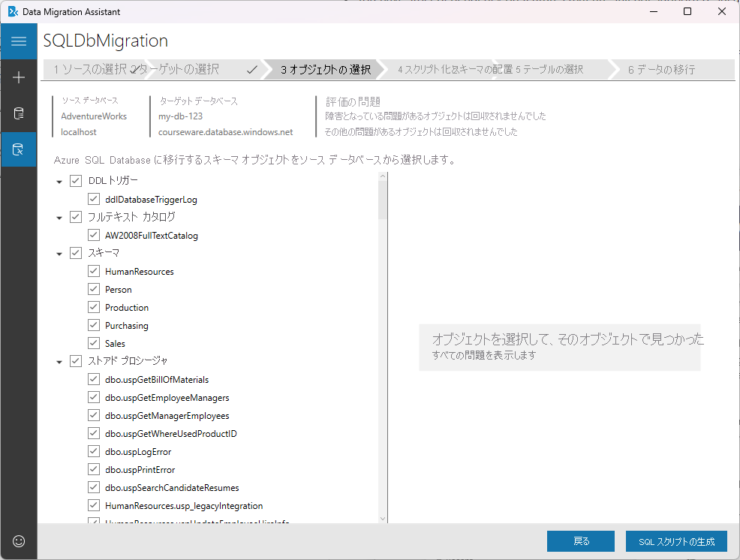The image size is (740, 560).
Task: Go to step 6 データの移行
Action: (x=661, y=69)
